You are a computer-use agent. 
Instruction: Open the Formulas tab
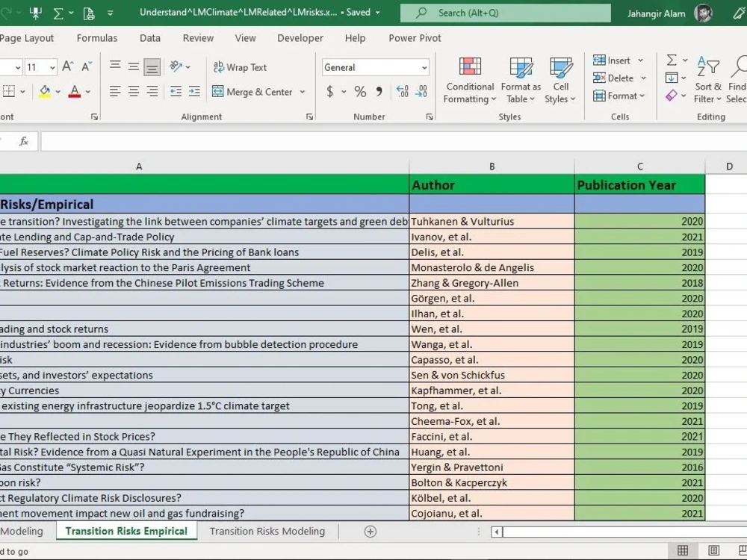click(x=96, y=38)
